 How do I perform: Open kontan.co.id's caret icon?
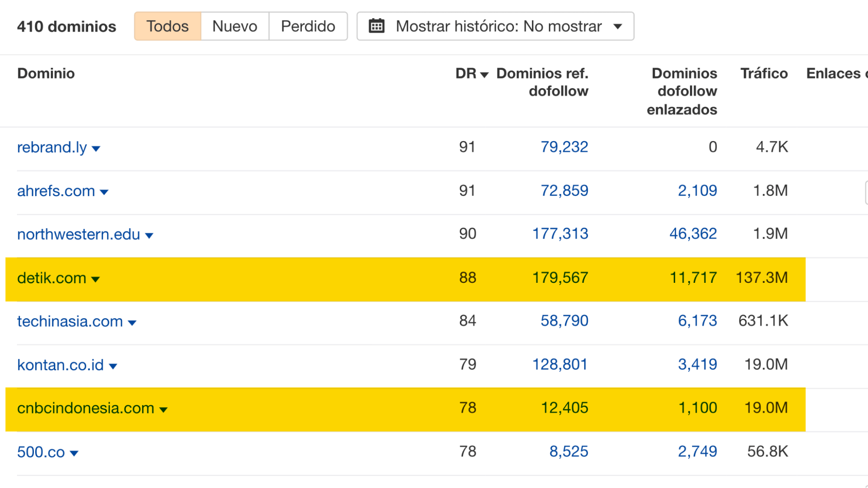tap(112, 366)
